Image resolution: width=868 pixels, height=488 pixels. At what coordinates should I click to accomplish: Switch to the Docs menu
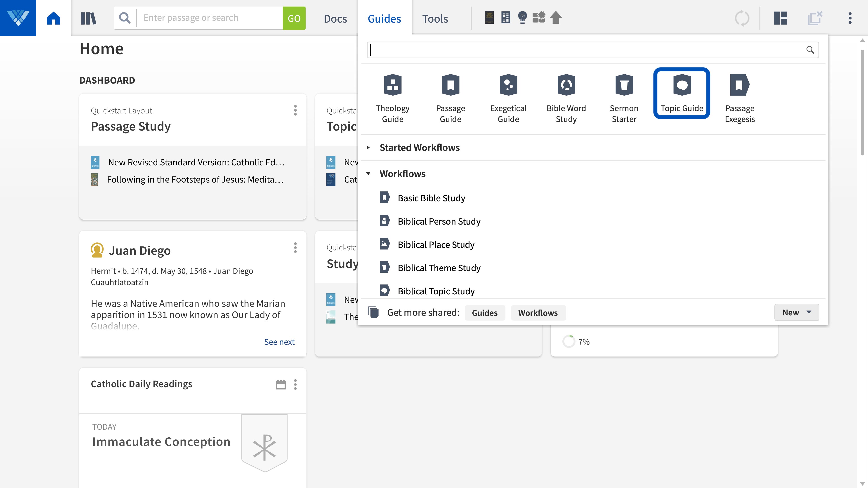pos(335,19)
